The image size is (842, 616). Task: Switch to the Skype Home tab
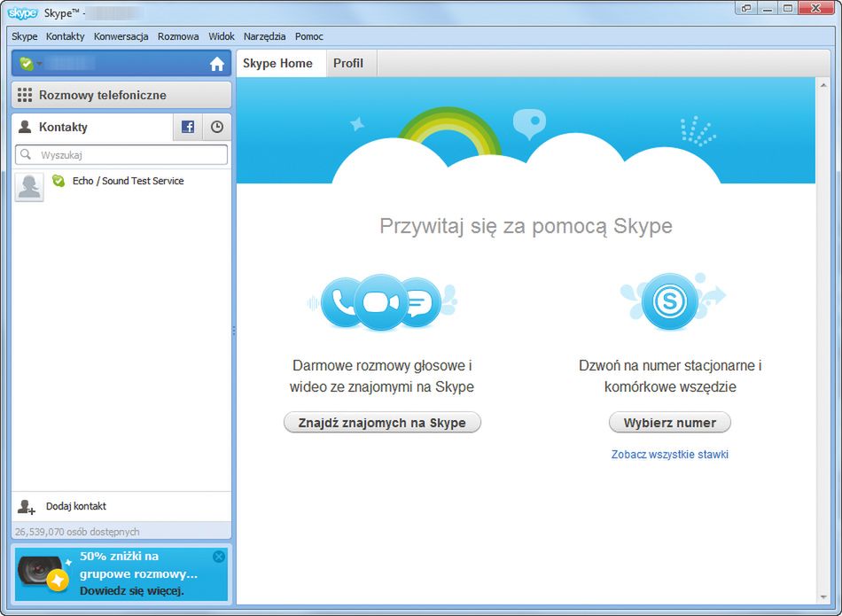pos(281,63)
